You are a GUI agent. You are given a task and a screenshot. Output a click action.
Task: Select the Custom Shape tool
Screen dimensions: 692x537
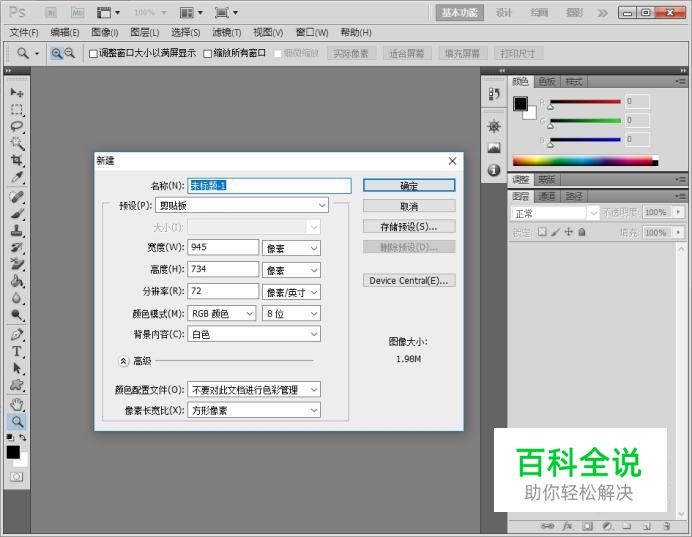(x=17, y=385)
